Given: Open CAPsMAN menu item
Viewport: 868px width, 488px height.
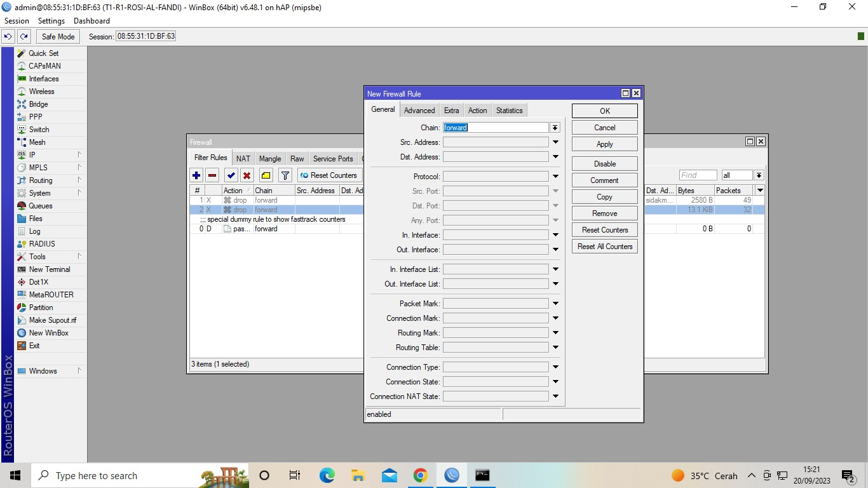Looking at the screenshot, I should point(44,66).
